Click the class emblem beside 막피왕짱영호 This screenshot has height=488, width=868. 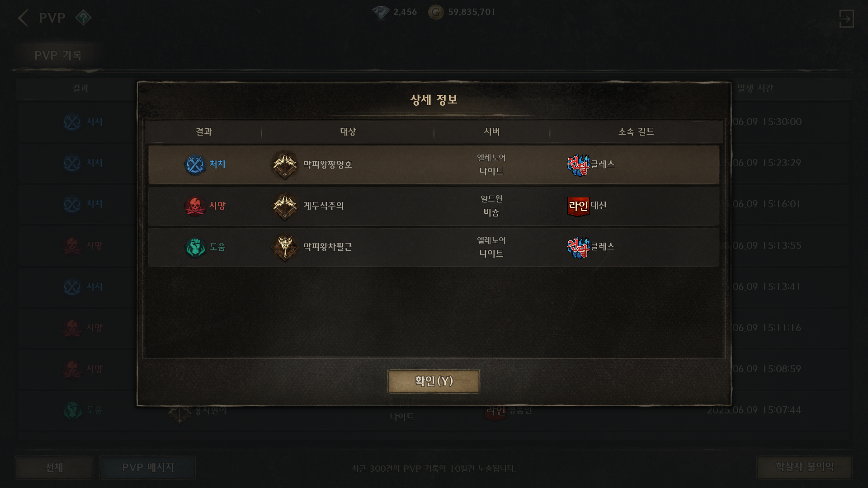[285, 165]
